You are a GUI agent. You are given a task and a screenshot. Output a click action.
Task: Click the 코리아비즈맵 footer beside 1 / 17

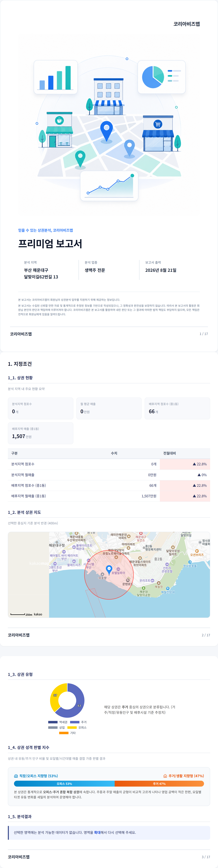pyautogui.click(x=21, y=334)
